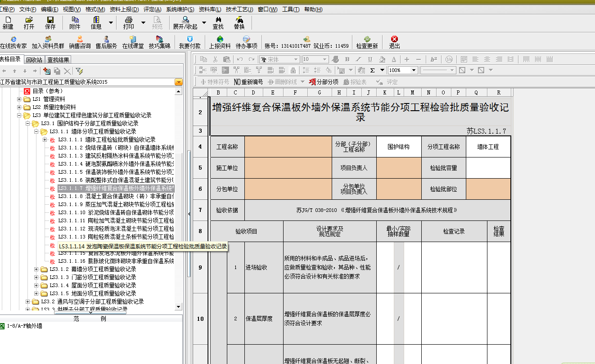595x364 pixels.
Task: Click the 在线找专家 icon
Action: tap(14, 42)
